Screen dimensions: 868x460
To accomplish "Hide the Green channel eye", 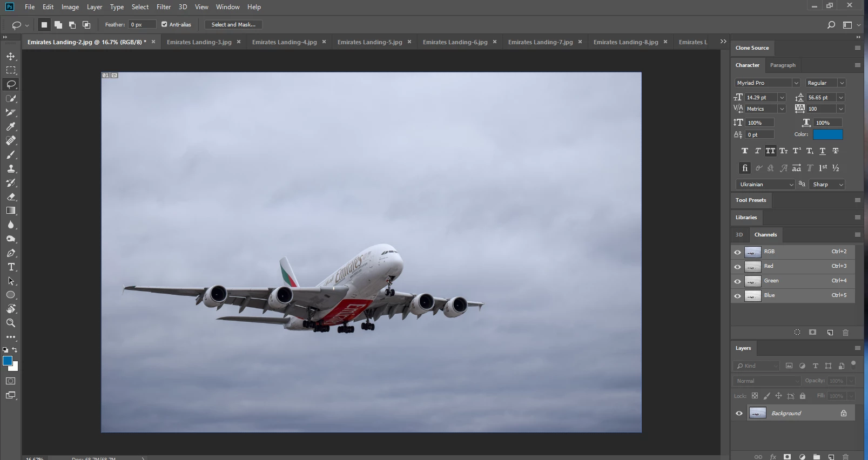I will (737, 281).
